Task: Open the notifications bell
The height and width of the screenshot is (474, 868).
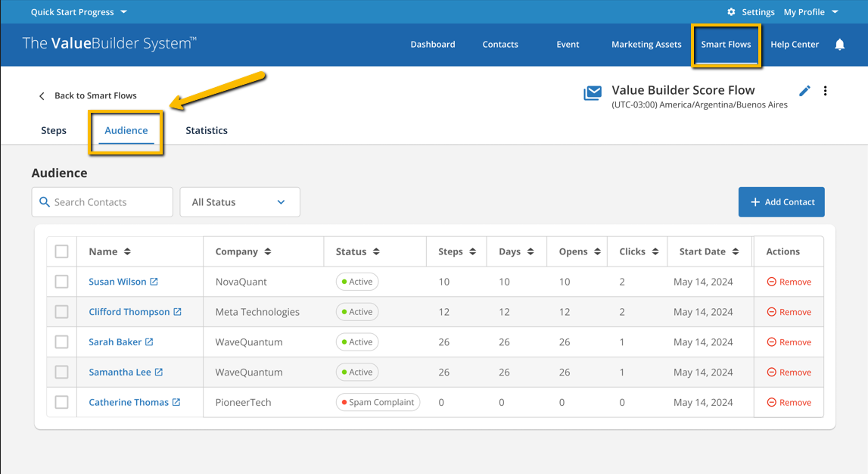Action: (x=839, y=45)
